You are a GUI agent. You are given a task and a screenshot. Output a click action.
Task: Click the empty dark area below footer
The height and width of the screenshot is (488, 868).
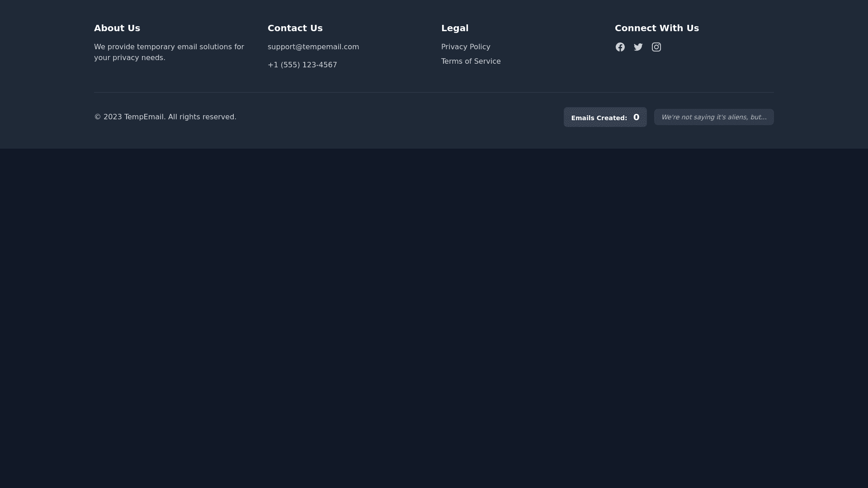tap(434, 316)
